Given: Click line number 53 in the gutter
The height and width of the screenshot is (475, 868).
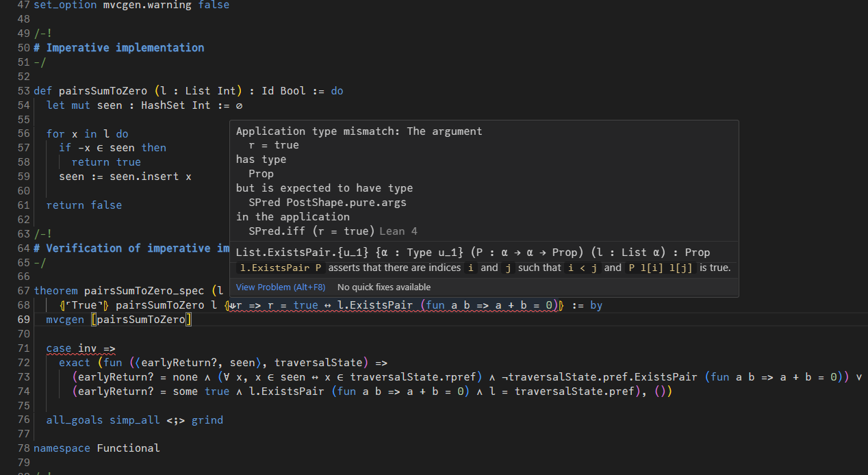Looking at the screenshot, I should click(x=23, y=91).
